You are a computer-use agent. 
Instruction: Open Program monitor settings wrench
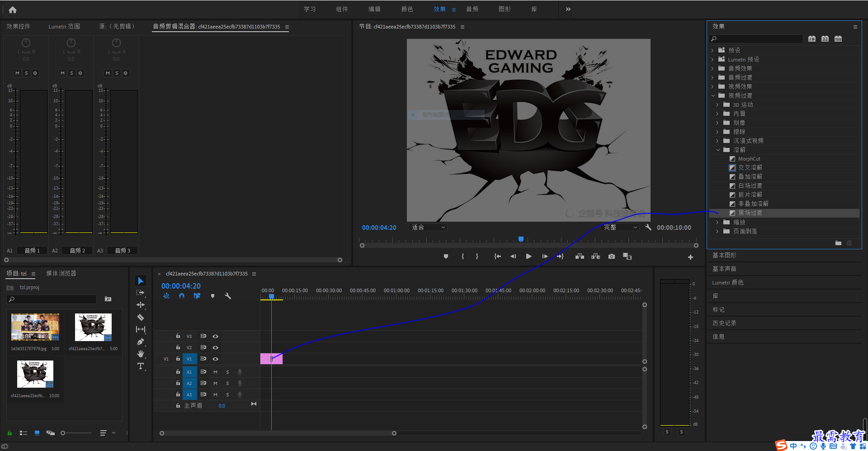pos(648,227)
